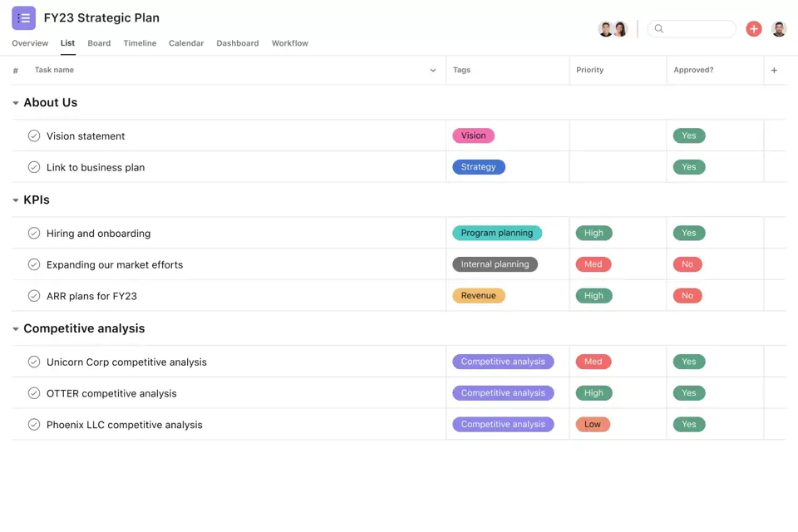Image resolution: width=798 pixels, height=532 pixels.
Task: Complete the Hiring and onboarding task
Action: coord(34,233)
